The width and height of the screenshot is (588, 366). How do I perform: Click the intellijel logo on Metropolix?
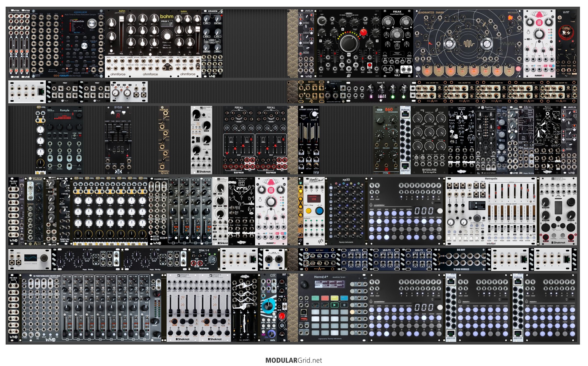click(x=491, y=243)
